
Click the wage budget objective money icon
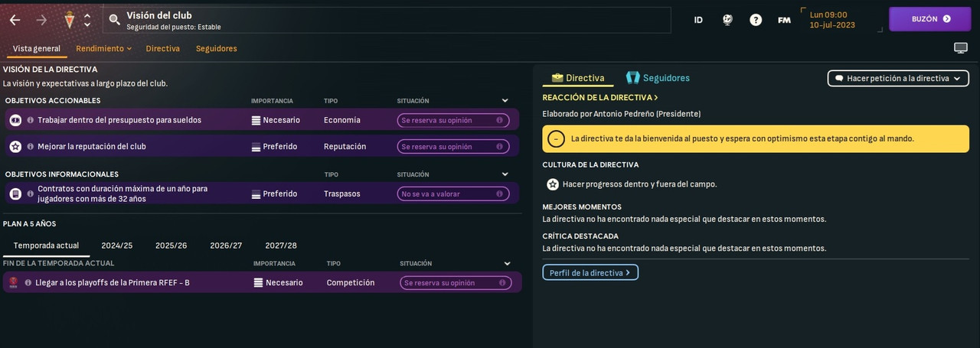pyautogui.click(x=15, y=120)
